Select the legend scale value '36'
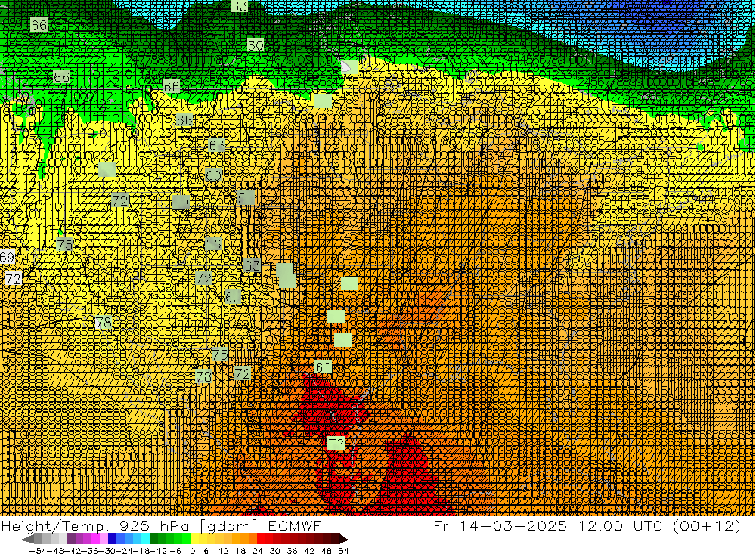The width and height of the screenshot is (756, 554). point(292,551)
